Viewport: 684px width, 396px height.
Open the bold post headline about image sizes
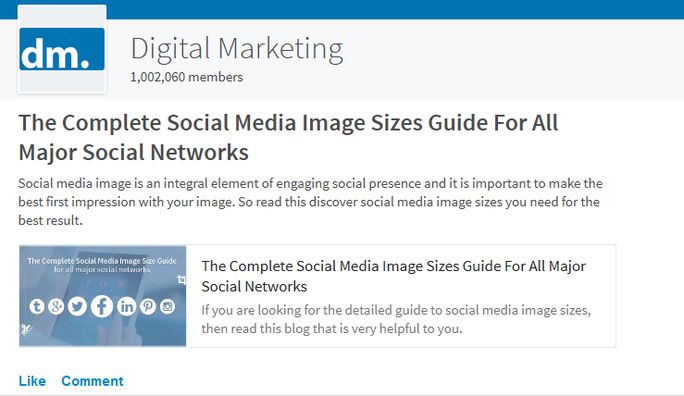coord(288,137)
